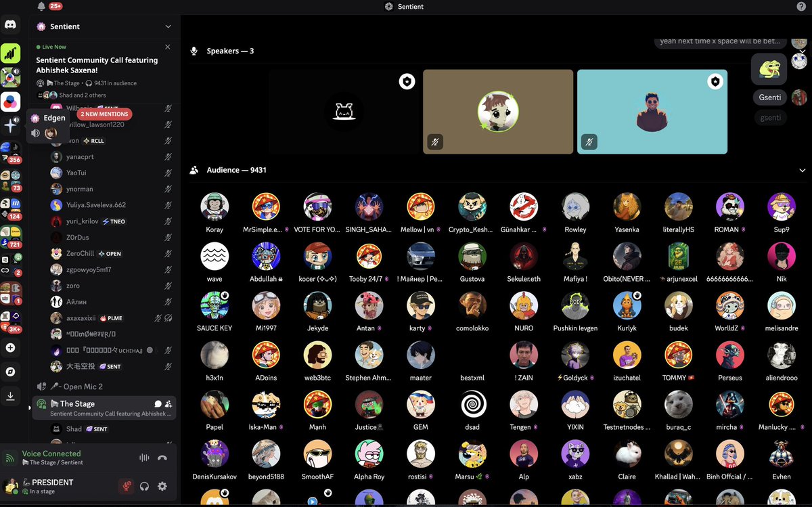Click Voice Connected signal bars icon
Screen dimensions: 812x507
10,458
